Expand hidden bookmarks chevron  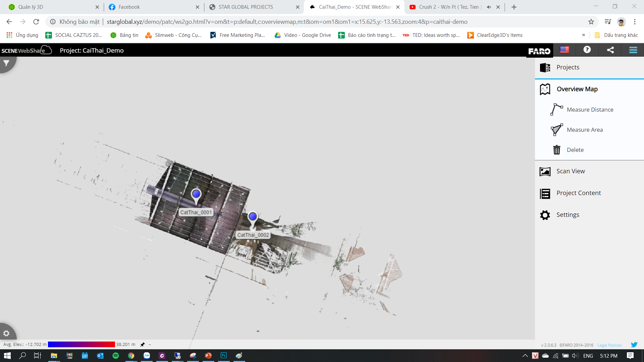pos(584,35)
